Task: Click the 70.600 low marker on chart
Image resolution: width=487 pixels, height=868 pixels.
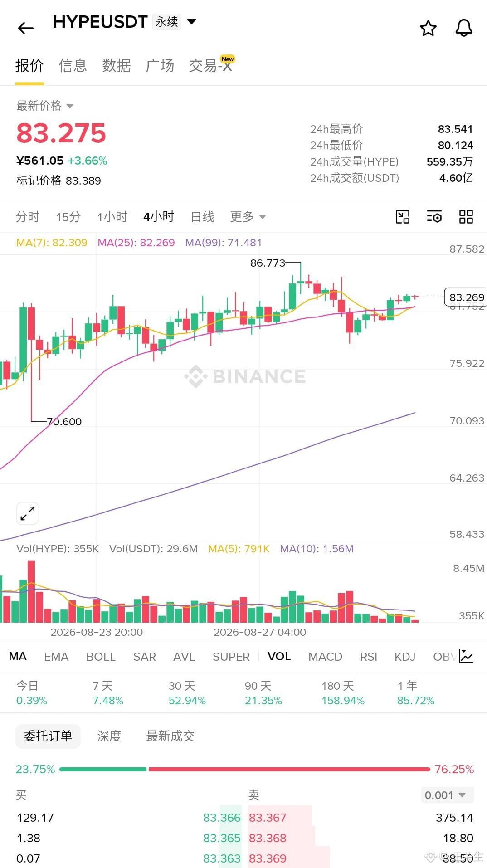Action: (64, 422)
